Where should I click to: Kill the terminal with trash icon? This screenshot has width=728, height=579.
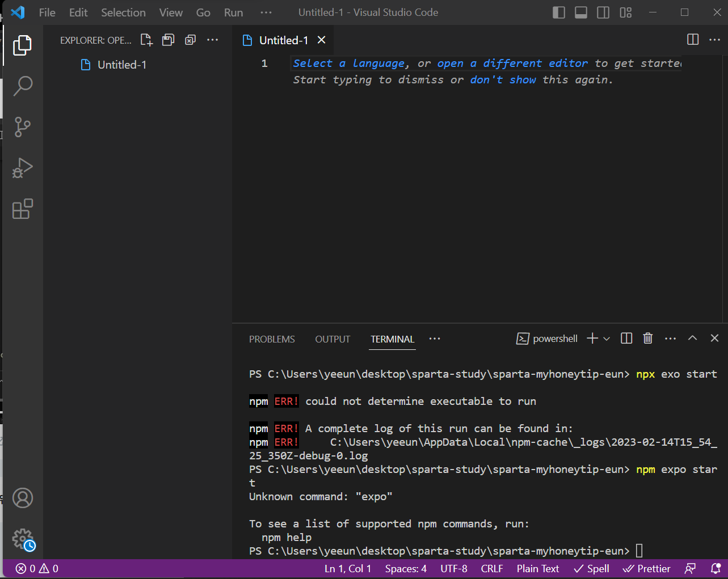coord(648,339)
